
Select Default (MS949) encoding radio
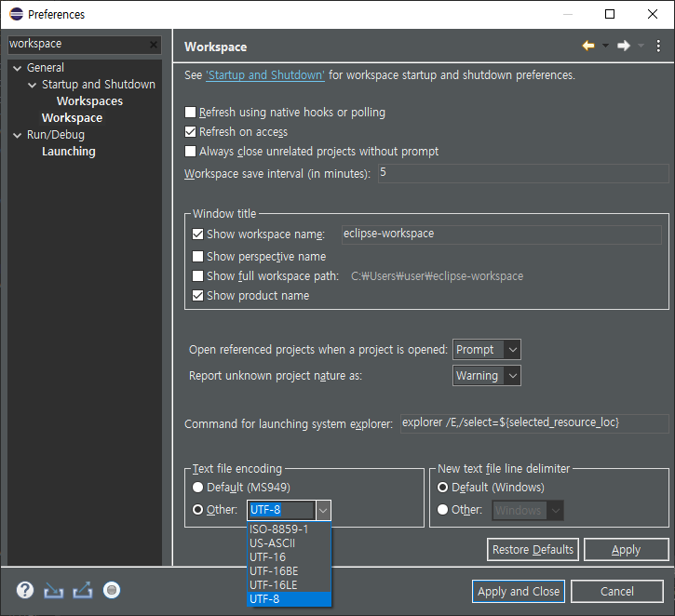coord(197,487)
